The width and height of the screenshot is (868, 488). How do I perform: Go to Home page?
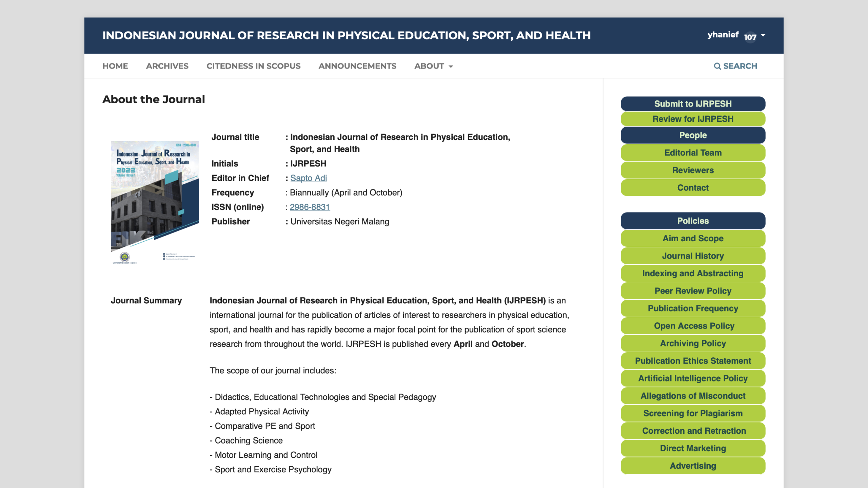tap(115, 66)
